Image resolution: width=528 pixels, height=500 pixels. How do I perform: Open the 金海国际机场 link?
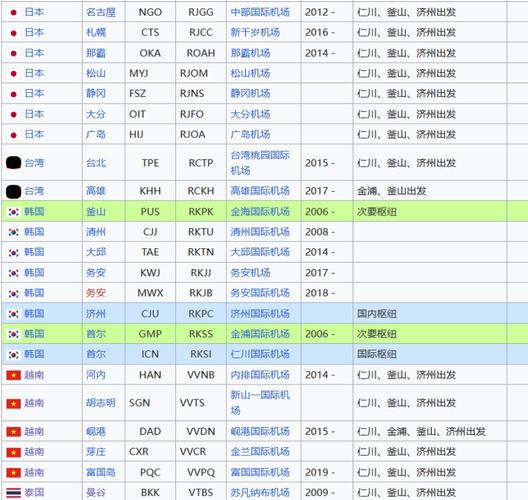click(260, 212)
